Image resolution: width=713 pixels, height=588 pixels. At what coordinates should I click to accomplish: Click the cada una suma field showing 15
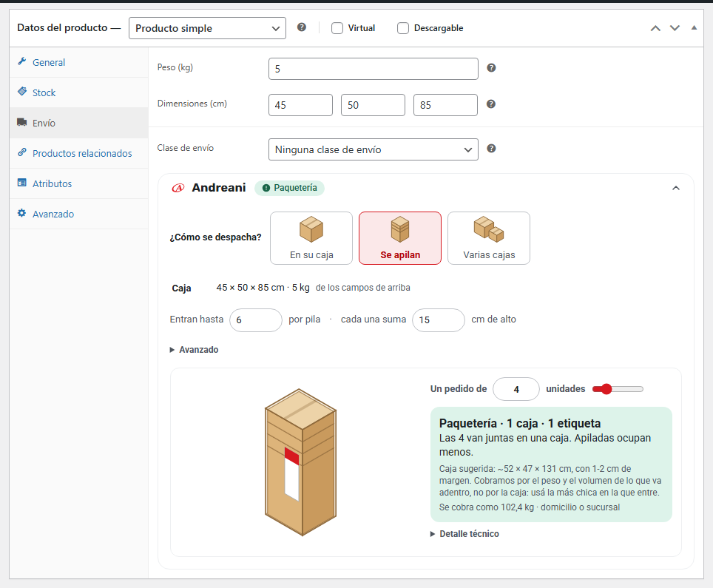pyautogui.click(x=439, y=320)
